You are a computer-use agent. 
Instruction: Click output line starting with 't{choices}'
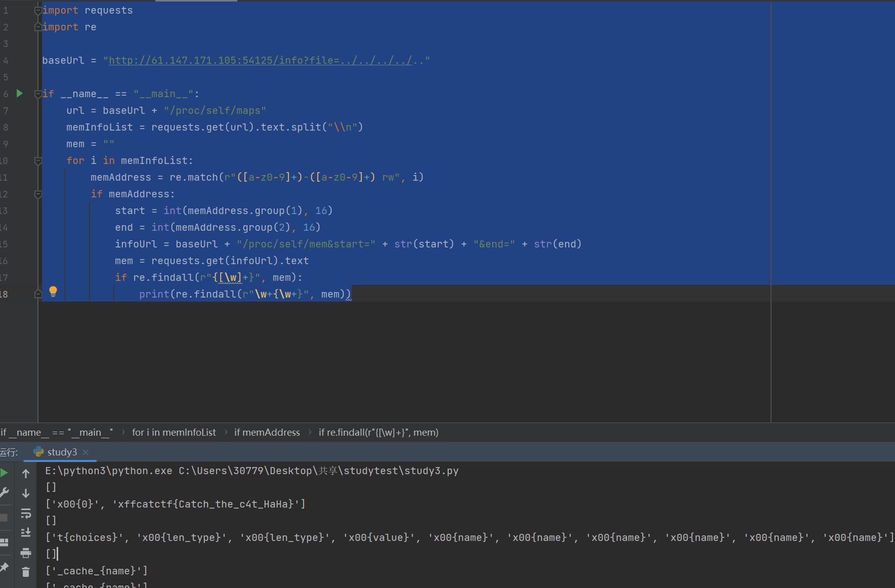tap(470, 537)
